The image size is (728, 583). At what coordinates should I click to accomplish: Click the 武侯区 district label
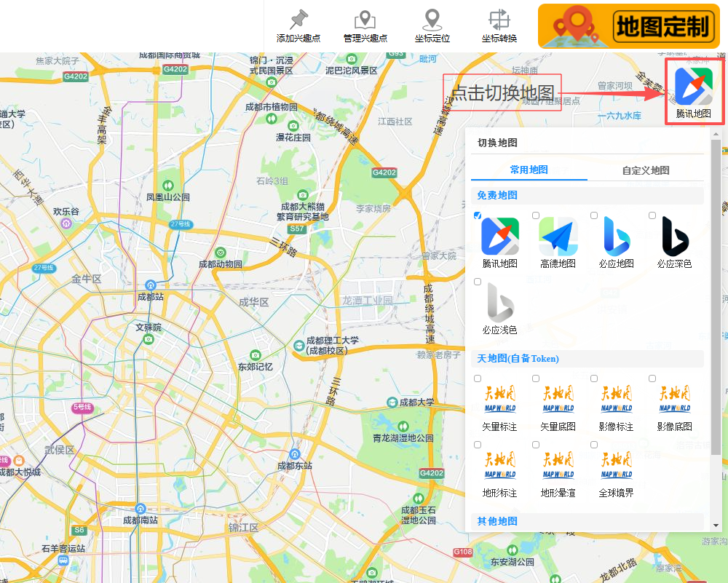pyautogui.click(x=59, y=450)
